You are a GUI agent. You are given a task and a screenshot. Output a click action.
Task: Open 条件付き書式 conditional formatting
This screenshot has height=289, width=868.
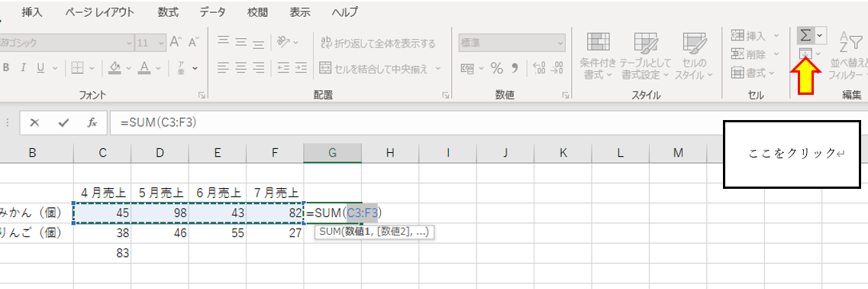(598, 55)
